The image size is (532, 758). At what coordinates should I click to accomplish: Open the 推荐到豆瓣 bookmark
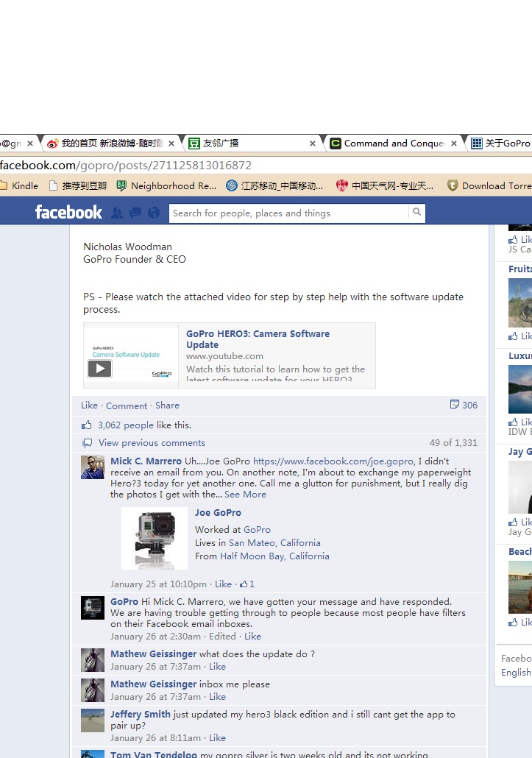(78, 185)
